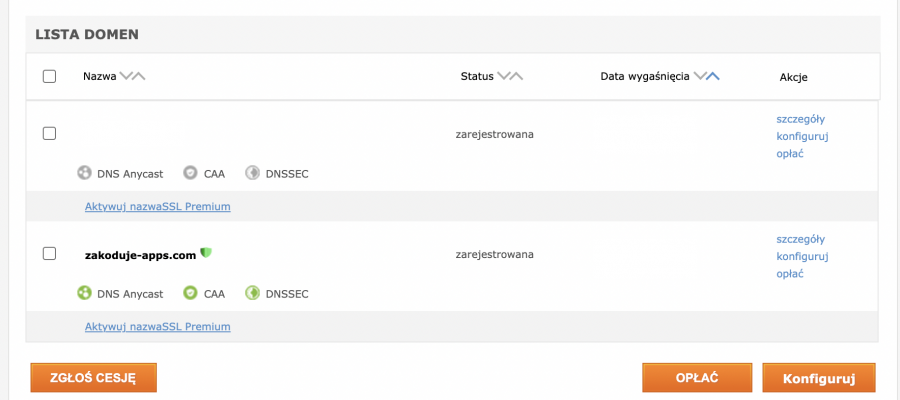Click the gray DNS Anycast icon in first row
Screen dimensions: 900x400
(x=84, y=173)
